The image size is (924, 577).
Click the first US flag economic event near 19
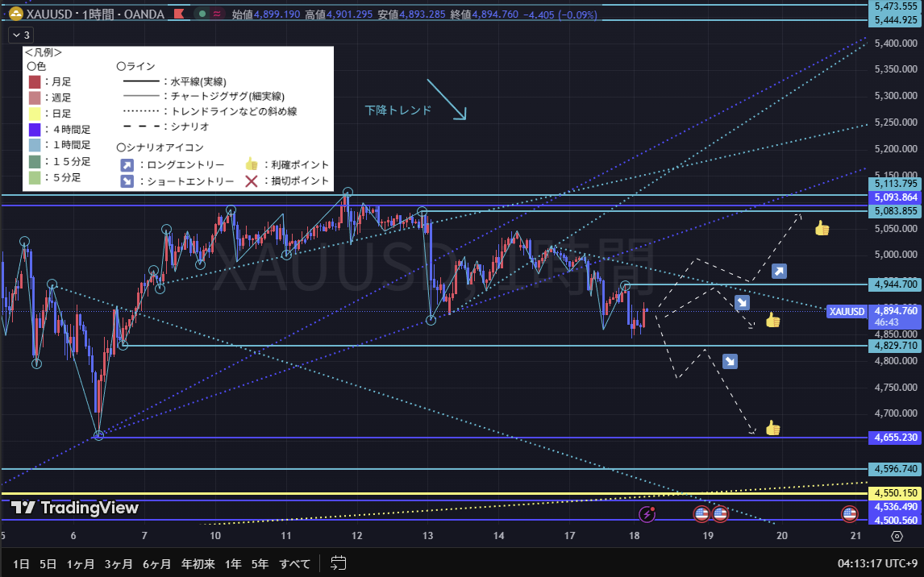[x=701, y=513]
